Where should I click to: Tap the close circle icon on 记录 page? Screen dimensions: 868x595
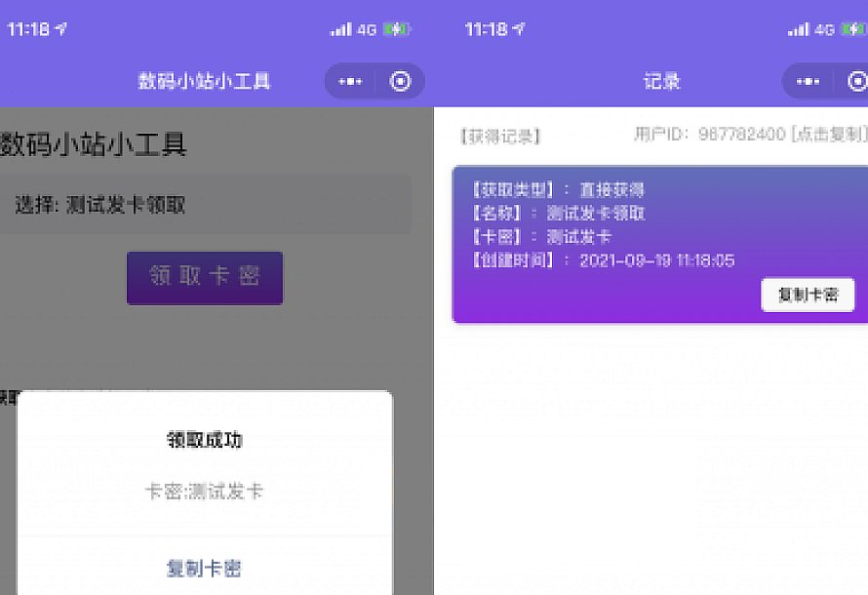(x=858, y=82)
